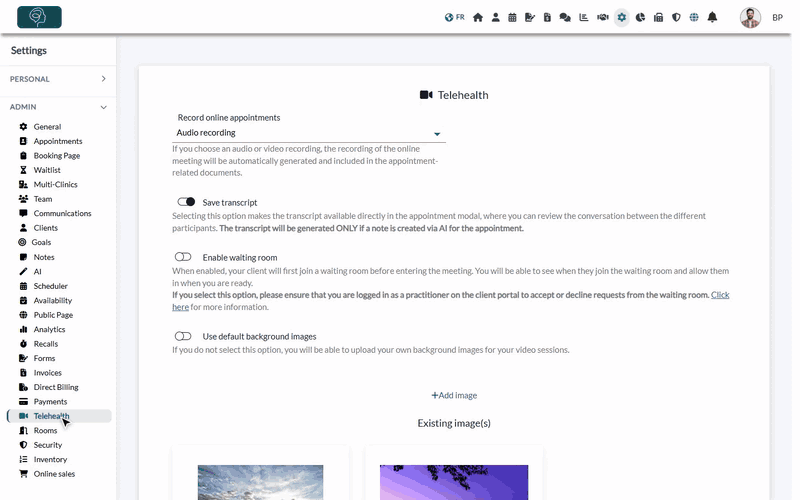Click the Goals target icon in sidebar
The image size is (800, 500).
coord(22,242)
